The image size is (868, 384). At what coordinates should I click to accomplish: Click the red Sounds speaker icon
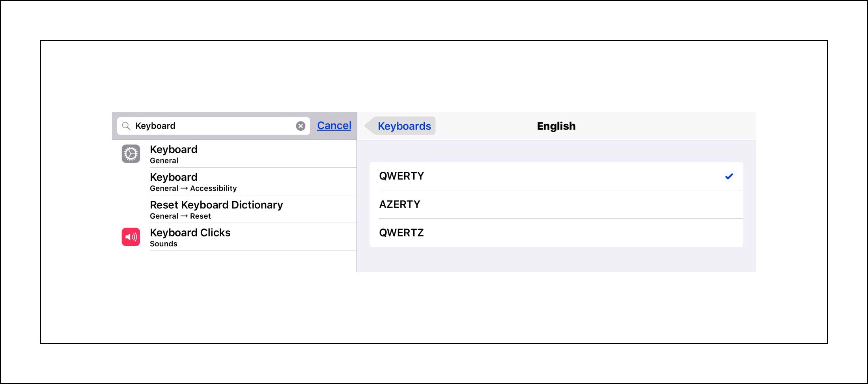point(131,237)
